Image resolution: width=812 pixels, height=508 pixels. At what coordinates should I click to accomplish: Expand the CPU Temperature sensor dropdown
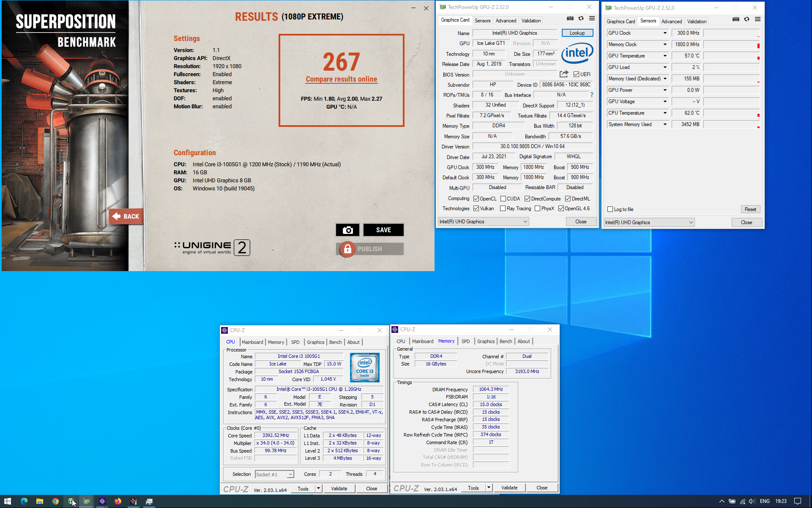tap(665, 113)
